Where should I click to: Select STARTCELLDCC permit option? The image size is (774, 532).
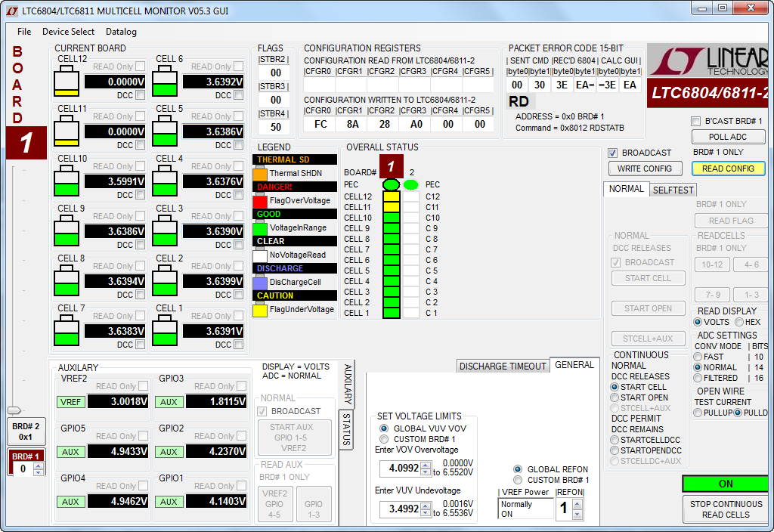tap(615, 440)
